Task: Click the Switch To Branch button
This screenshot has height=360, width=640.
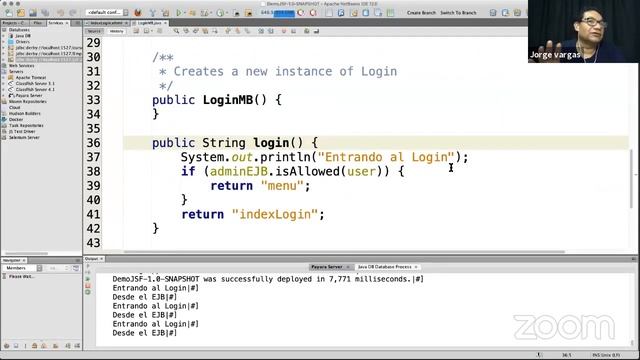Action: point(458,13)
